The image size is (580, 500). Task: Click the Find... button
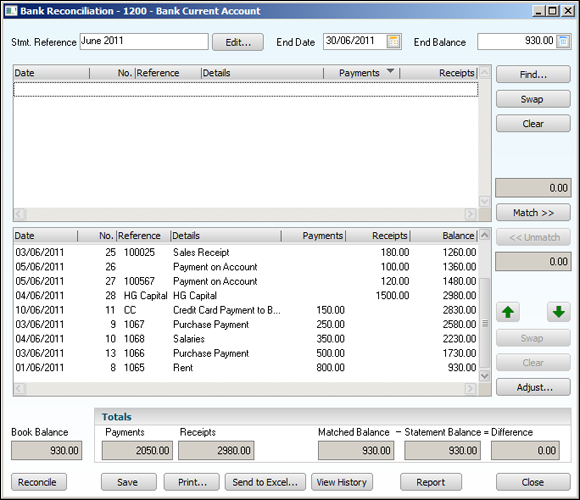click(x=533, y=74)
